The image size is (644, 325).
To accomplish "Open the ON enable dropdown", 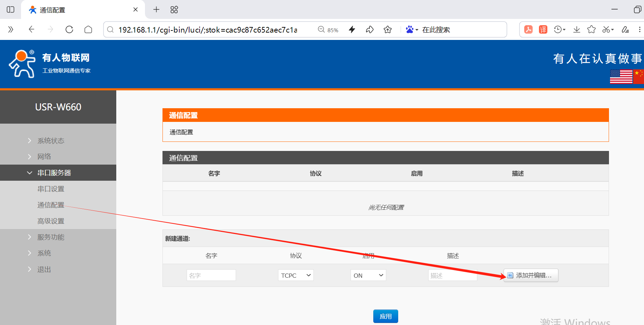I will tap(368, 275).
